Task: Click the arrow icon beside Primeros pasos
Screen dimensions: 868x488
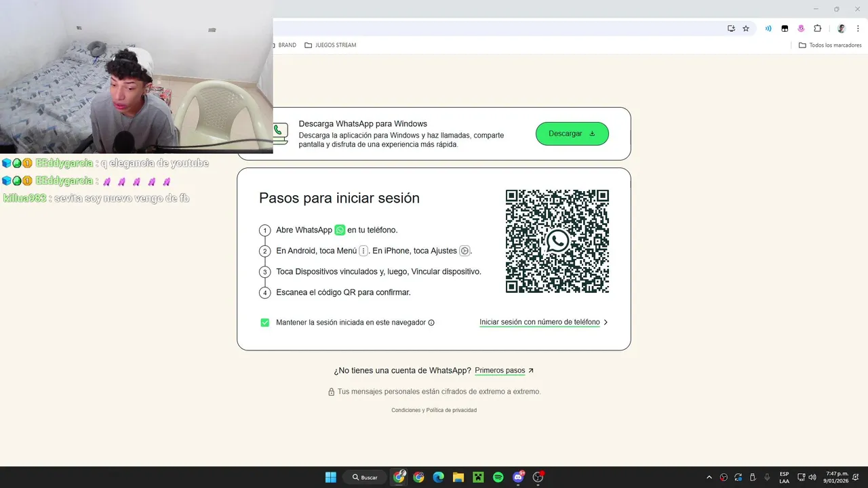Action: (x=531, y=371)
